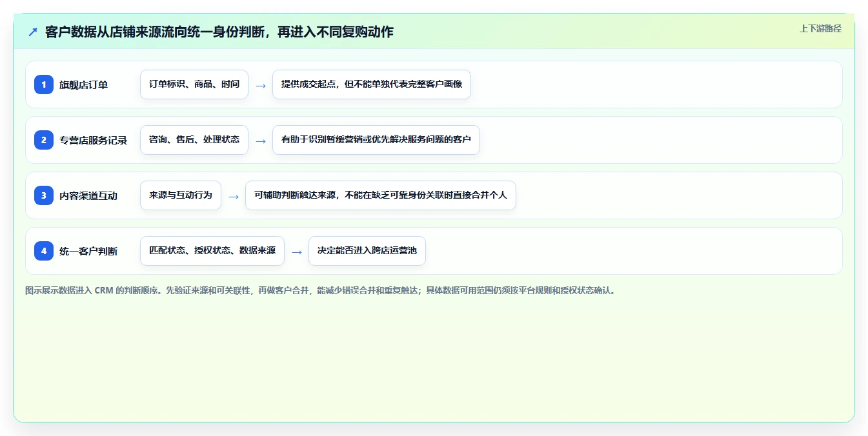Click the arrow in the 专营店服务记录 row
The height and width of the screenshot is (436, 868).
[261, 141]
